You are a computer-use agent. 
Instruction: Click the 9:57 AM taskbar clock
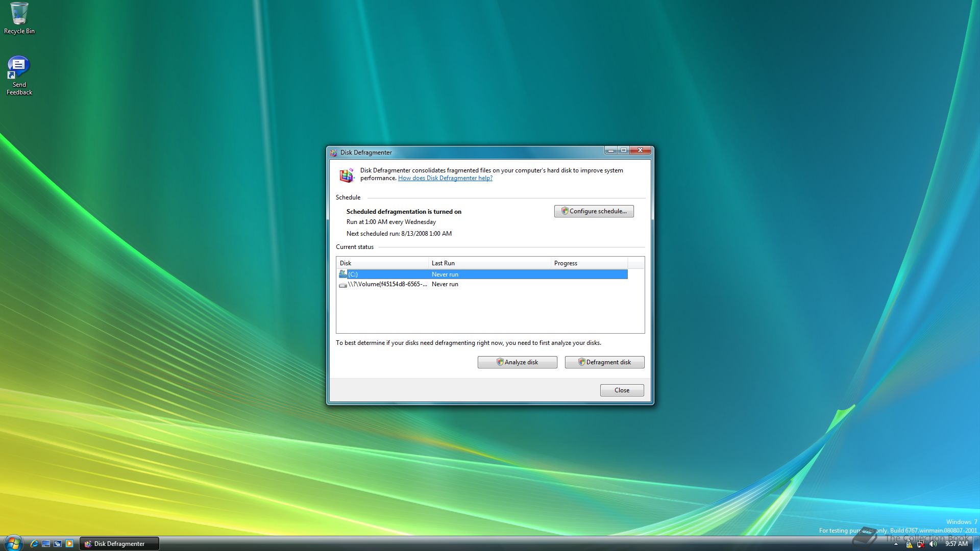coord(956,544)
